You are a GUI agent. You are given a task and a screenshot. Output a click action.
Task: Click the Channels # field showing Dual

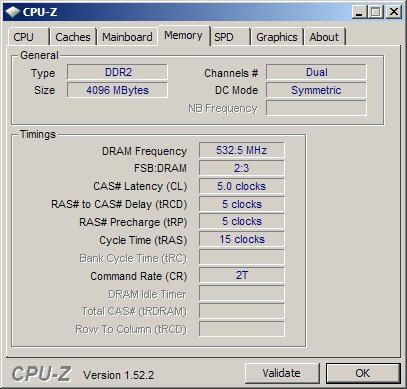316,72
